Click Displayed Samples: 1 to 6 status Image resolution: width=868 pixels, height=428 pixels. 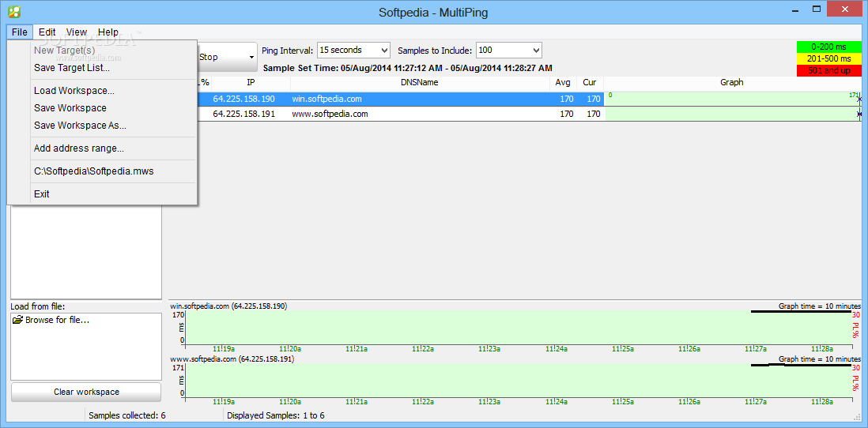(276, 415)
